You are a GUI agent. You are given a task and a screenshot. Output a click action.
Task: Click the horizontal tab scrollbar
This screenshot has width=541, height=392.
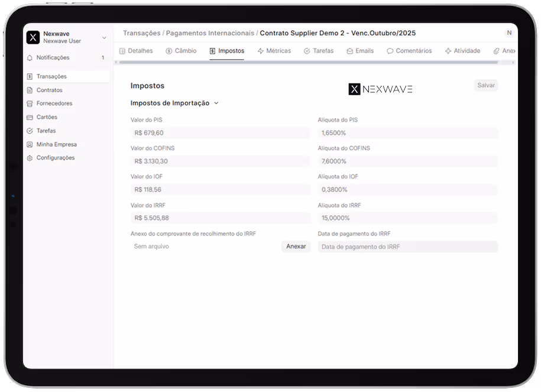309,63
